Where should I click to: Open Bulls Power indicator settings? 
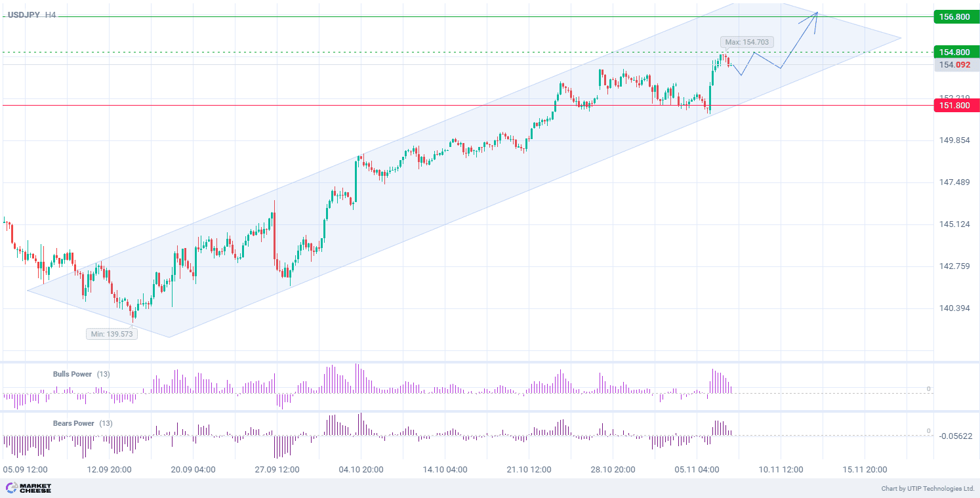pyautogui.click(x=72, y=374)
